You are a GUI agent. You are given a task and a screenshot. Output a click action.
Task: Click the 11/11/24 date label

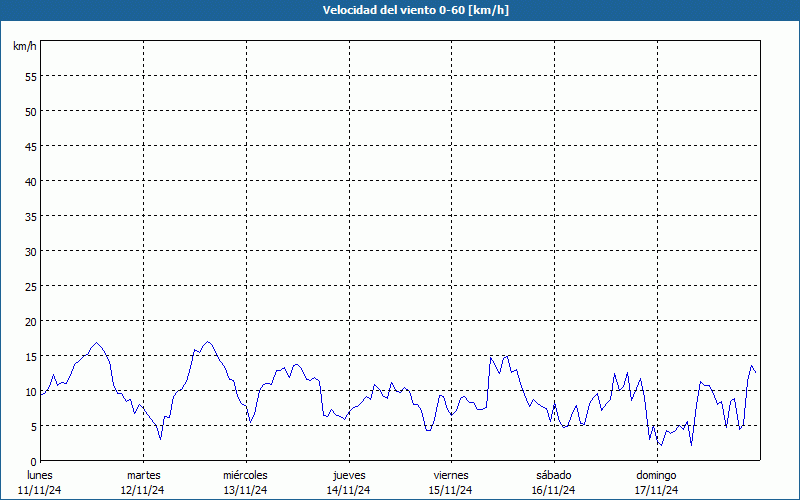click(41, 490)
